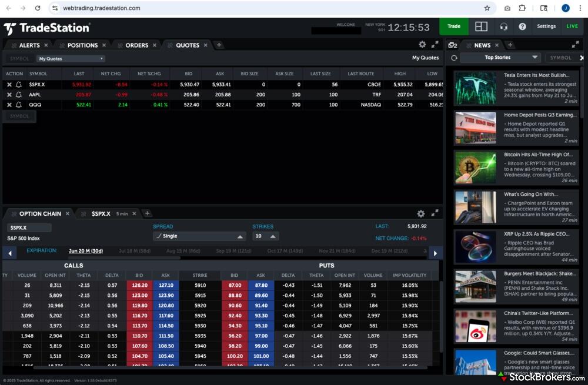The image size is (588, 385).
Task: Select the Jul 18 M expiration
Action: point(136,250)
